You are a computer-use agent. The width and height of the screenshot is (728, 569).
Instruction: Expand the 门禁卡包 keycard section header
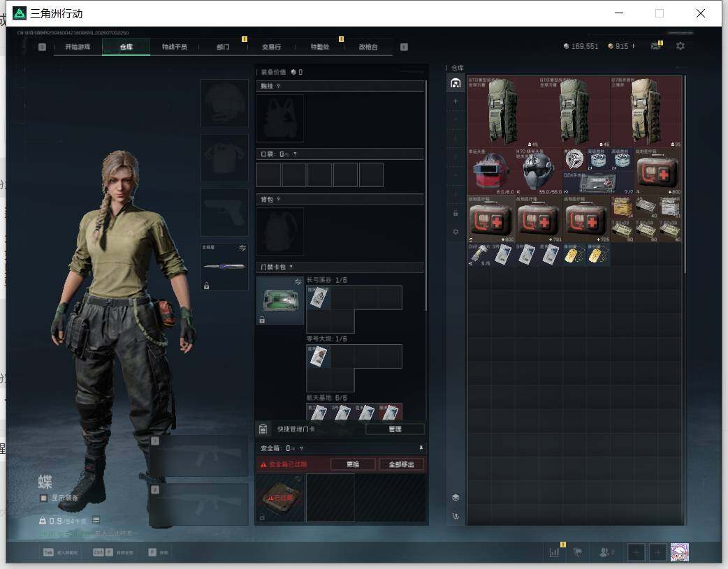click(x=340, y=267)
